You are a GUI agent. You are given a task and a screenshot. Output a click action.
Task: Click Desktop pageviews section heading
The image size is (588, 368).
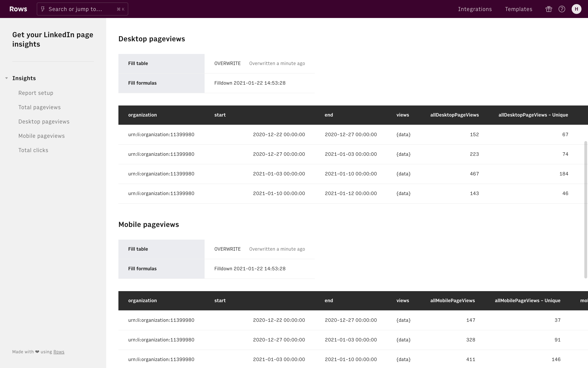pyautogui.click(x=152, y=39)
